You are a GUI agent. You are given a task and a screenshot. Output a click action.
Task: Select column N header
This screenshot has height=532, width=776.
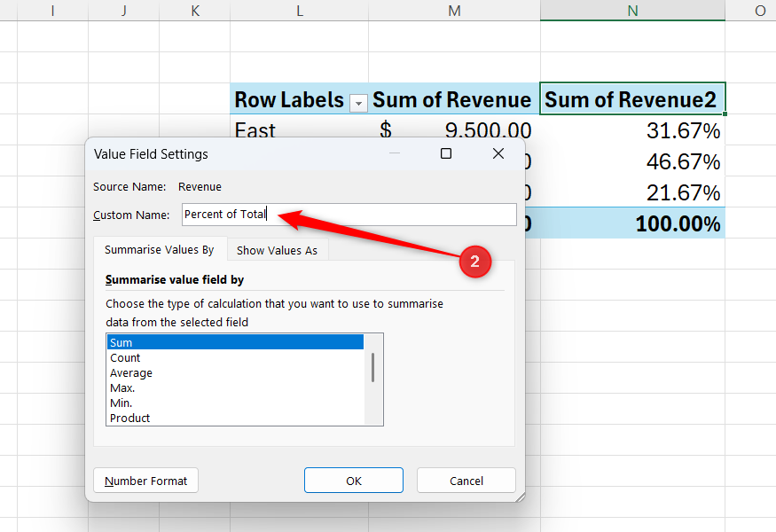coord(632,11)
